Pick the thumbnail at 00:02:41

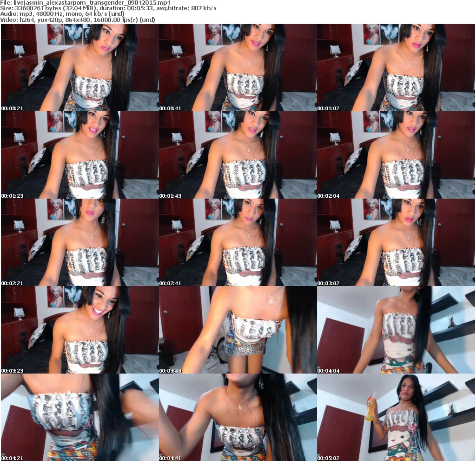[238, 242]
